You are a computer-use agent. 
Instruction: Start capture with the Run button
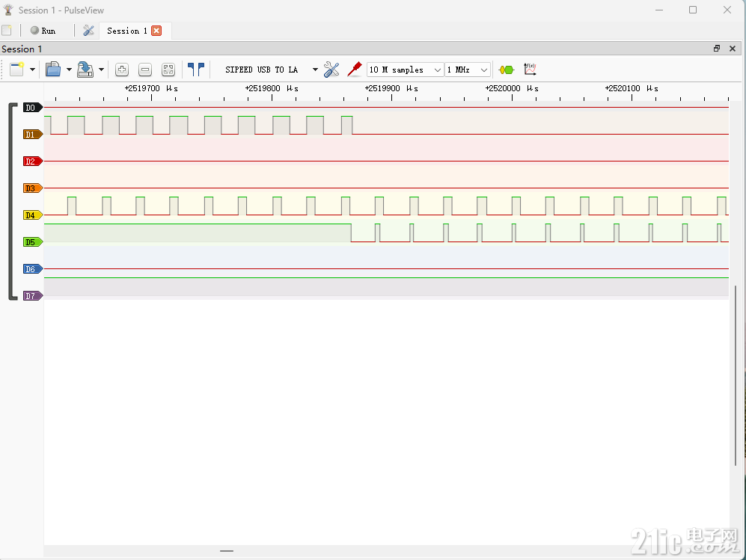coord(43,31)
